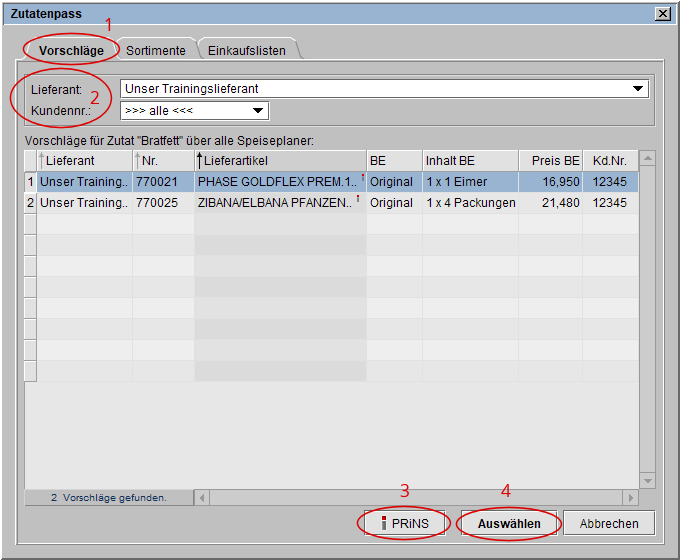The image size is (680, 560).
Task: Select row 2 ZIBANA/ELBANA PFANZEN article
Action: coord(275,203)
